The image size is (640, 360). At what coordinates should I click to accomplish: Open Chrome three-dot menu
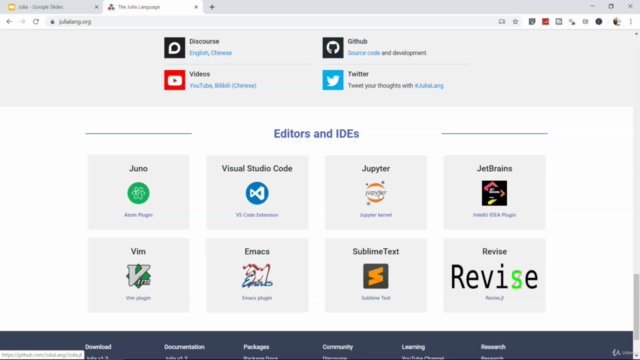pos(631,22)
